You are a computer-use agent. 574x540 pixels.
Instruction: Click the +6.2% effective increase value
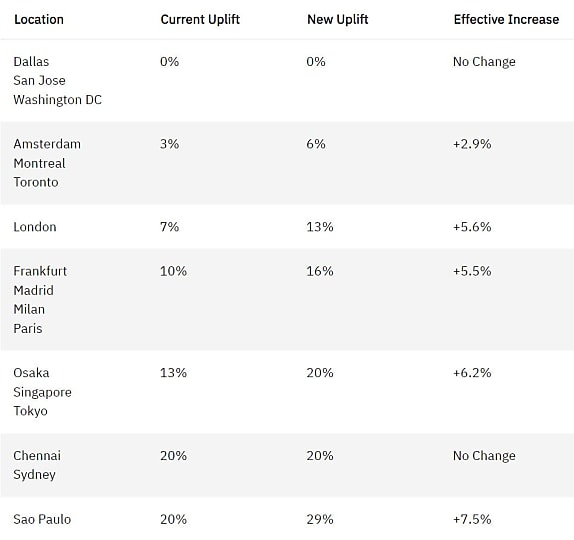click(472, 373)
